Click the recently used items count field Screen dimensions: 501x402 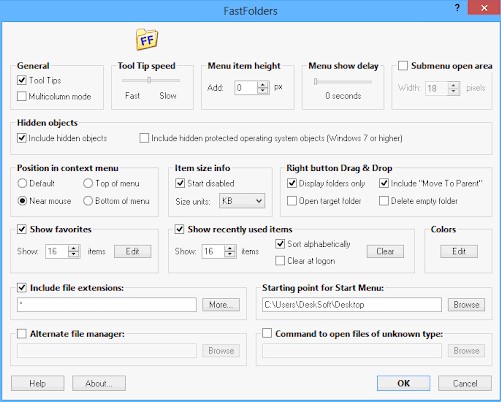(213, 251)
